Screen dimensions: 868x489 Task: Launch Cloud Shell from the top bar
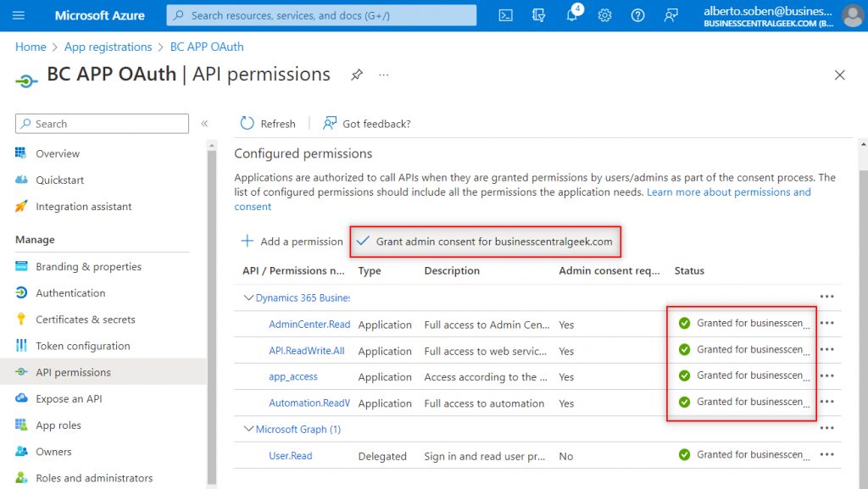coord(505,15)
